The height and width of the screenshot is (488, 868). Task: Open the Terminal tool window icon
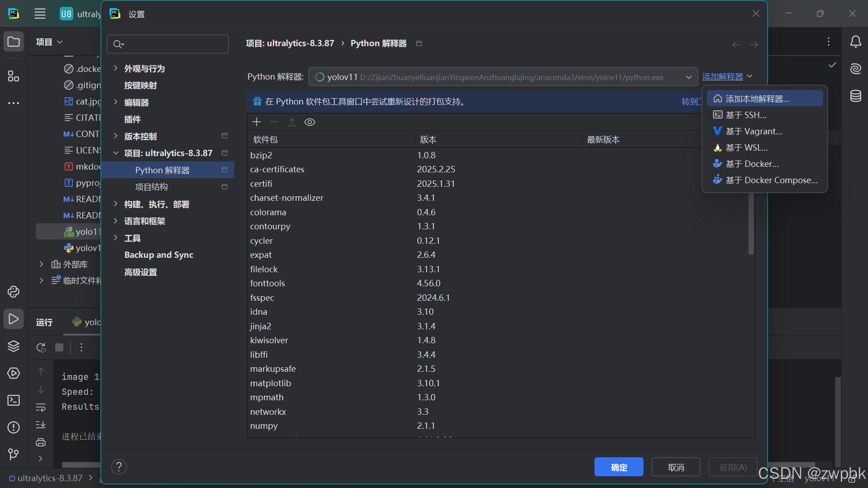[14, 401]
